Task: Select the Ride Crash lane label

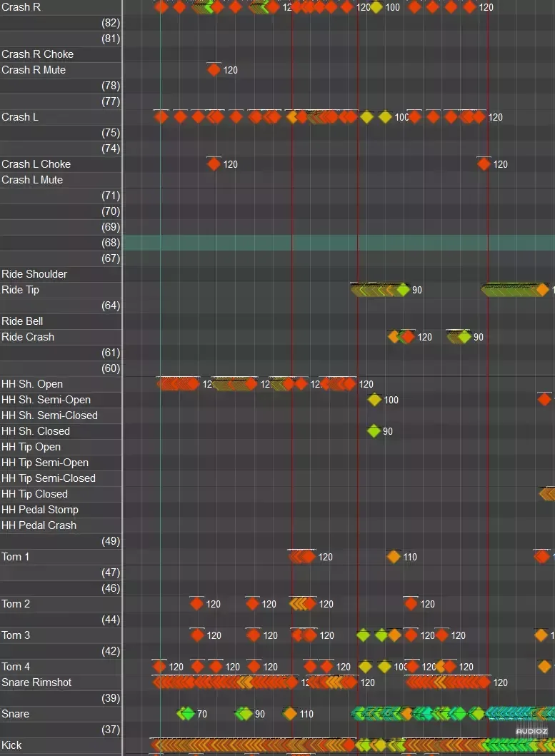Action: coord(28,337)
